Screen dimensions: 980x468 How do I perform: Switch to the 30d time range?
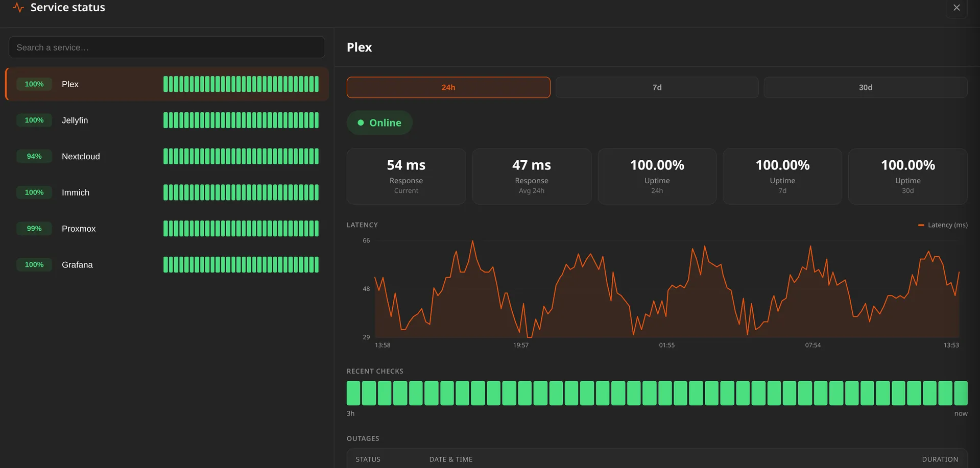[x=866, y=87]
